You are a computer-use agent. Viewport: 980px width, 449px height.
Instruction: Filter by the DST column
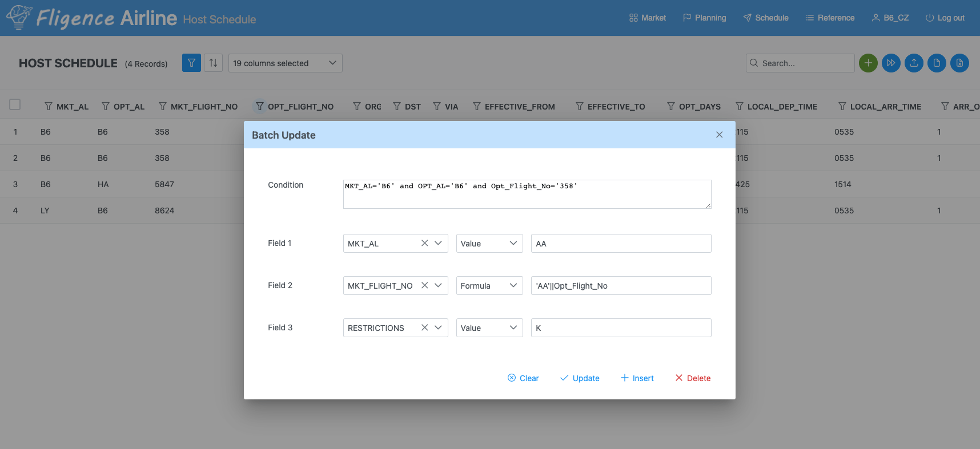397,106
